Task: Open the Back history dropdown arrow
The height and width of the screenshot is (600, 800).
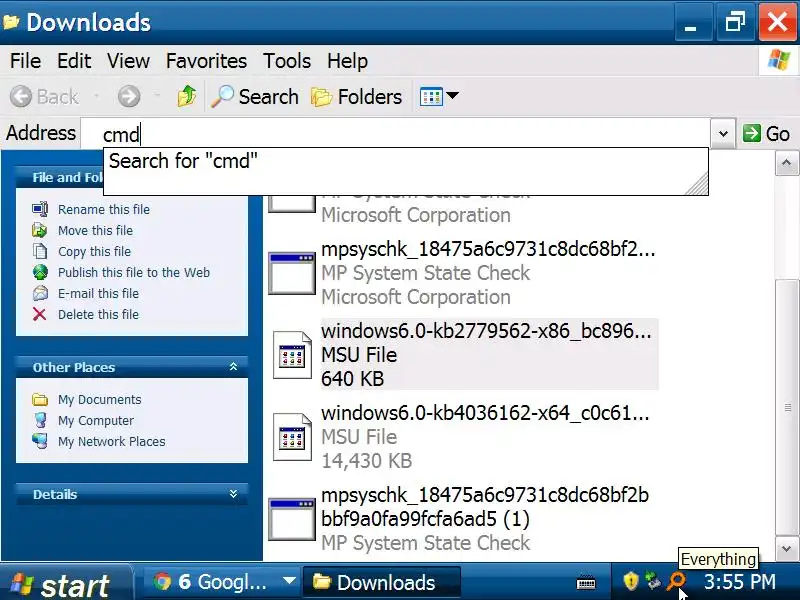Action: (x=96, y=95)
